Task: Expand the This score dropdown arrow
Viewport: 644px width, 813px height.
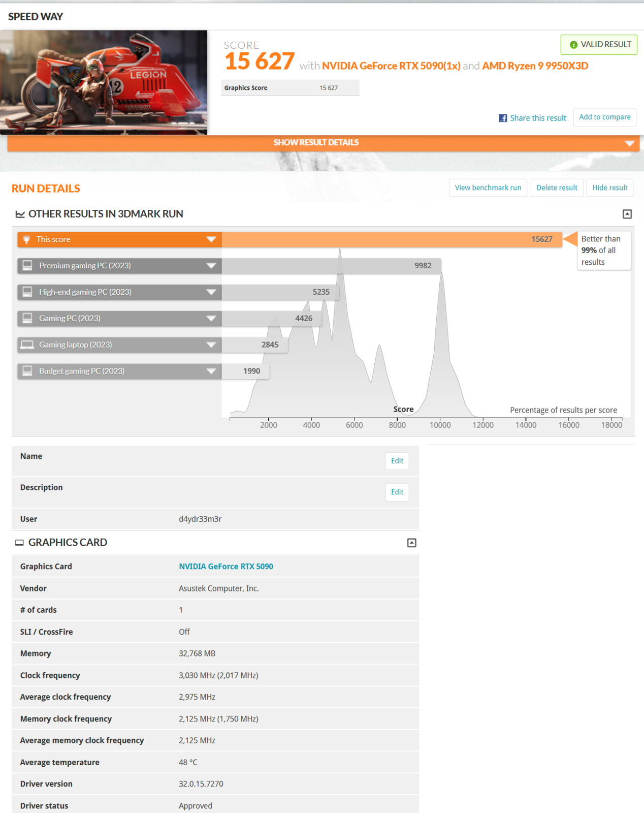Action: (x=211, y=239)
